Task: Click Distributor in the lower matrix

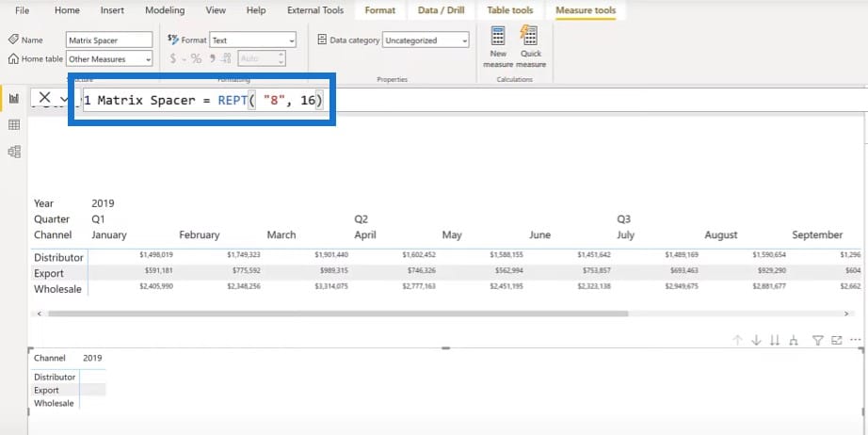Action: [55, 377]
